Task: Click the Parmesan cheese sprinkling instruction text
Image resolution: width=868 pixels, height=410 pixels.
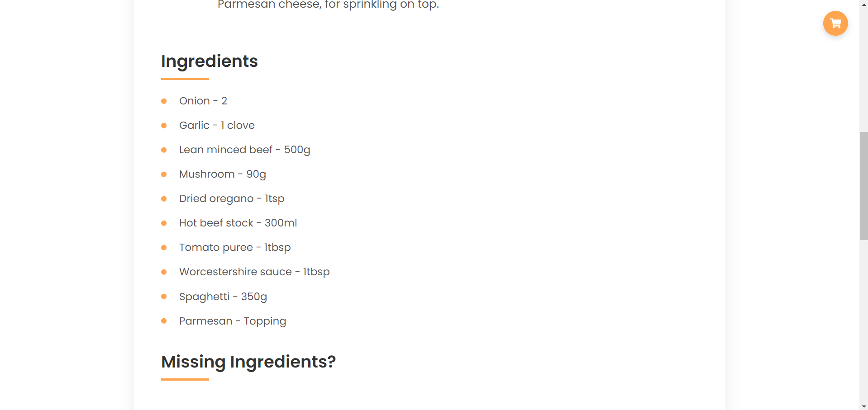Action: [x=328, y=5]
